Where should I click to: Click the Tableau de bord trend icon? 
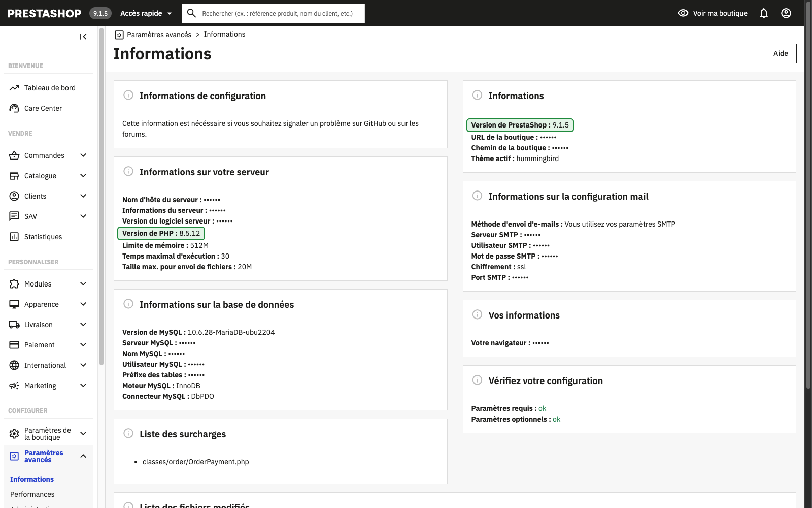click(14, 88)
